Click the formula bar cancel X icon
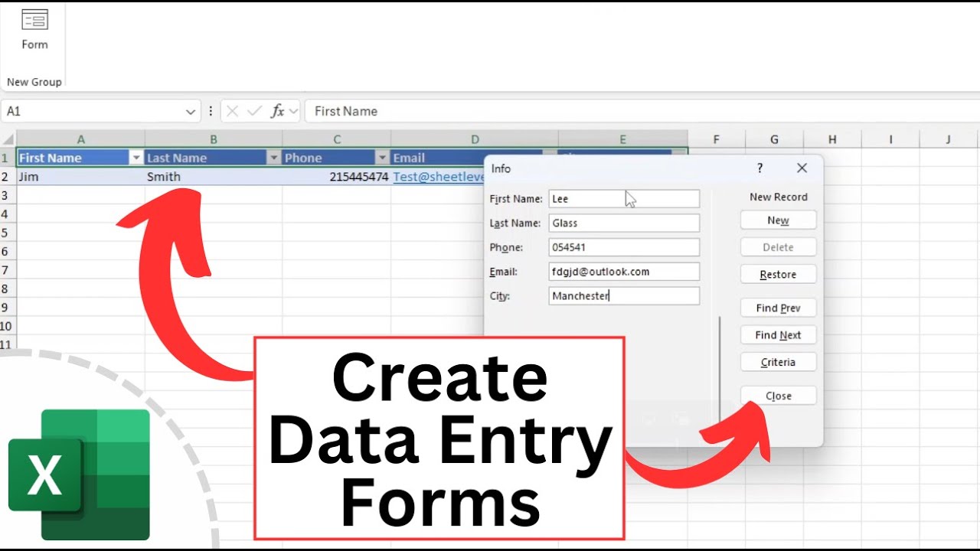Viewport: 980px width, 551px height. pyautogui.click(x=234, y=111)
